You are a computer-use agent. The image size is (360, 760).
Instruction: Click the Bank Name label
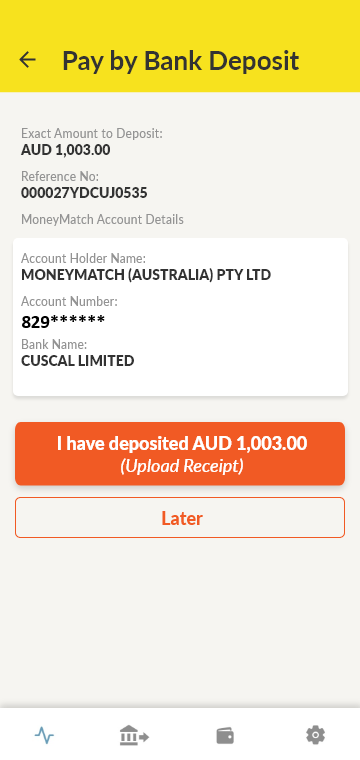click(x=54, y=345)
